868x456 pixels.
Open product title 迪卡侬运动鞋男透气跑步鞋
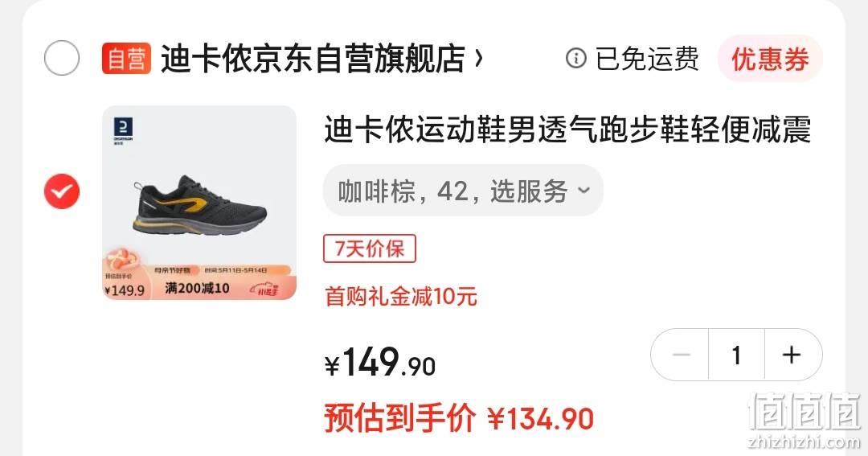point(568,129)
